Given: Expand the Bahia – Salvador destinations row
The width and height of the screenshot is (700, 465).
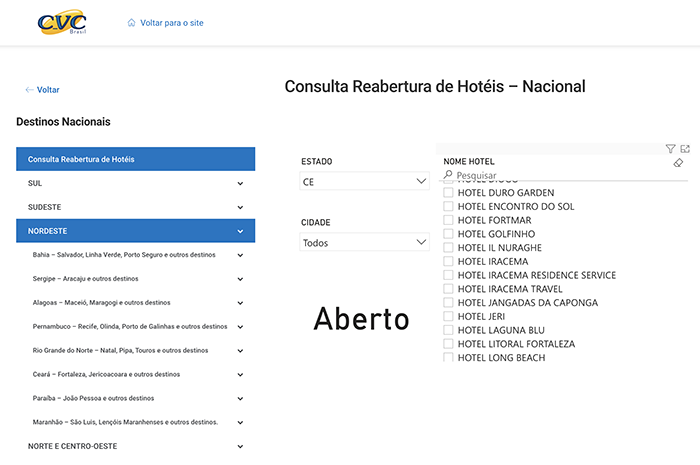Looking at the screenshot, I should click(x=136, y=255).
